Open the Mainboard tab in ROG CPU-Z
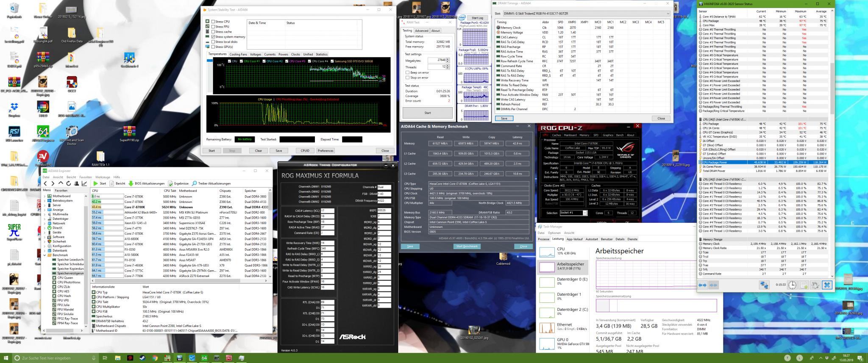This screenshot has height=363, width=868. [570, 135]
